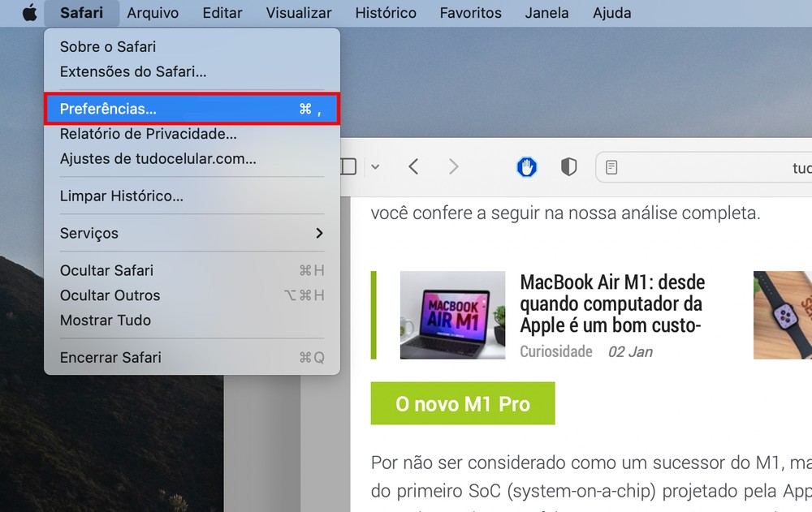Toggle the Safari sidebar button
Viewport: 812px width, 512px height.
coord(348,166)
